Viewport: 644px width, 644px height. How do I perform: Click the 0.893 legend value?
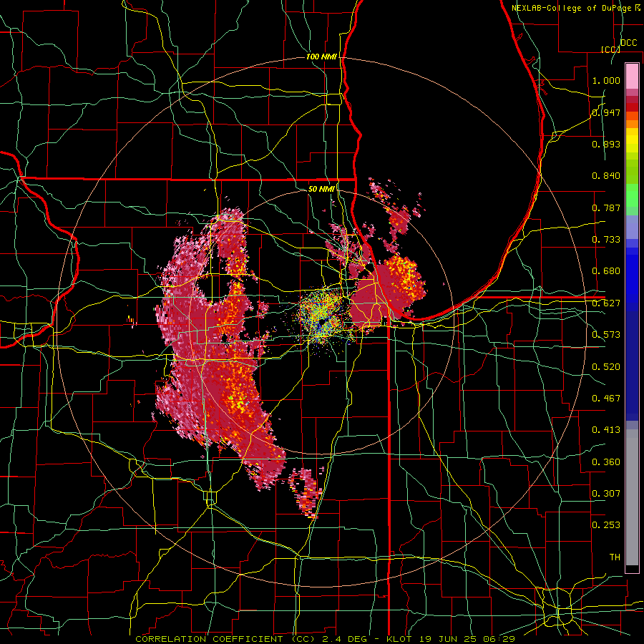606,144
